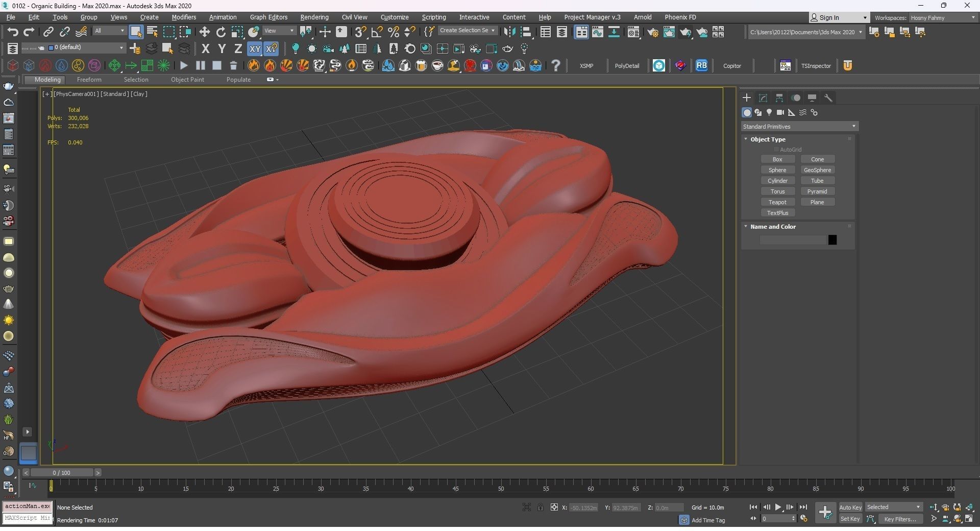Open the project path dropdown
Viewport: 980px width, 531px height.
tap(806, 32)
